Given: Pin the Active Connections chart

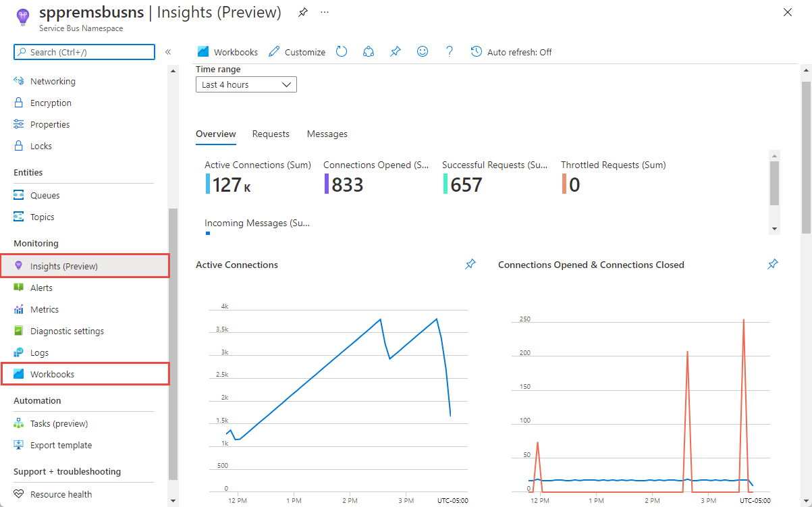Looking at the screenshot, I should click(470, 265).
